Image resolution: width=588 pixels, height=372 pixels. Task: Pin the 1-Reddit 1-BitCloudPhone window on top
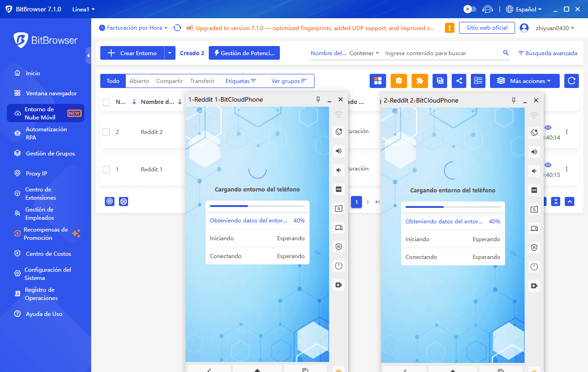click(x=318, y=99)
